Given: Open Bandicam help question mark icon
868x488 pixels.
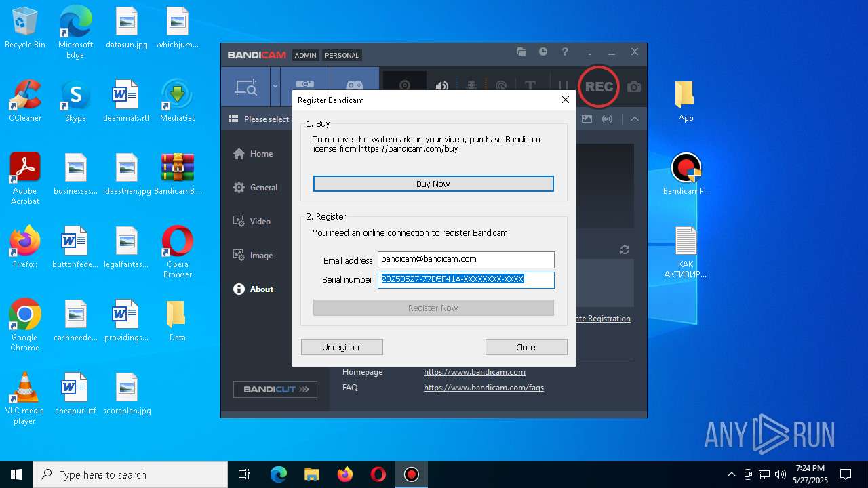Looking at the screenshot, I should point(565,52).
